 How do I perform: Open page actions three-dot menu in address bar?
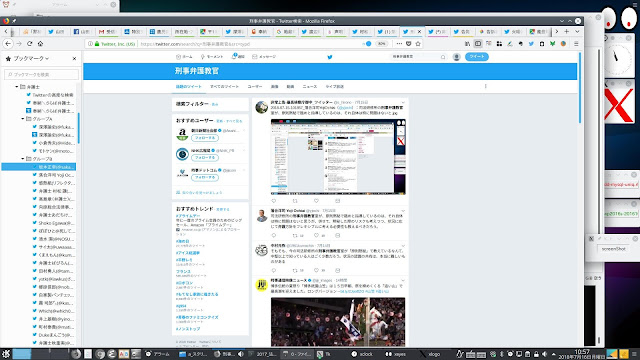pos(399,44)
